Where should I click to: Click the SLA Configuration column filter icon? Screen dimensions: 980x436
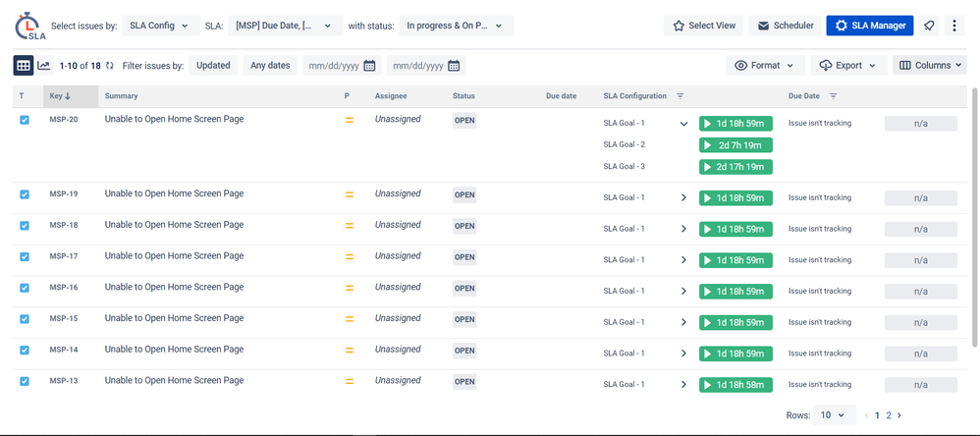click(x=680, y=96)
